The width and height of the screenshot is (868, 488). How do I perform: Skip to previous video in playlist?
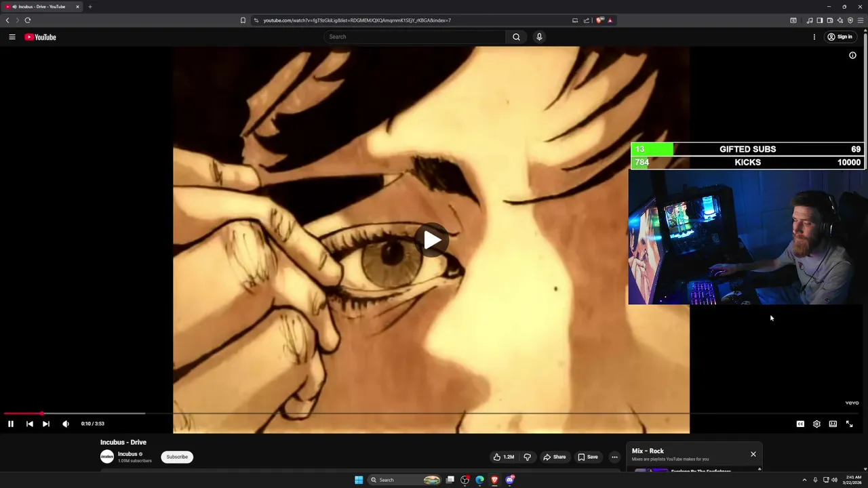[29, 424]
